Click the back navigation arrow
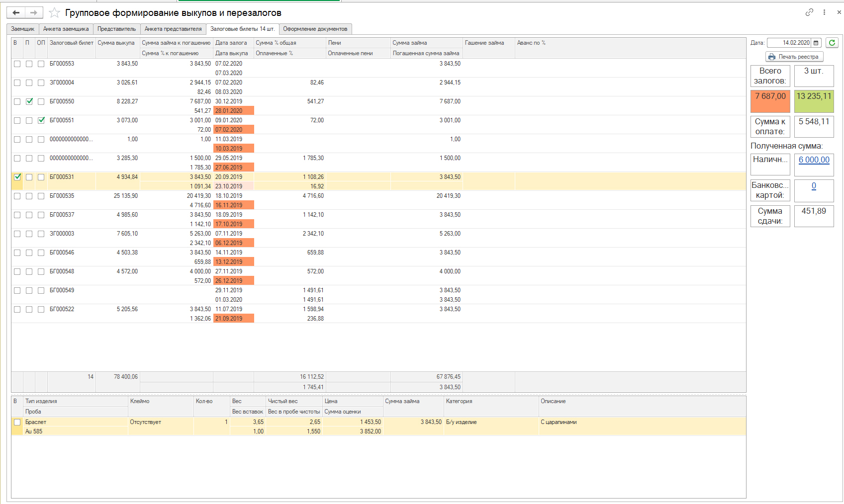Viewport: 844px width, 504px height. (16, 12)
